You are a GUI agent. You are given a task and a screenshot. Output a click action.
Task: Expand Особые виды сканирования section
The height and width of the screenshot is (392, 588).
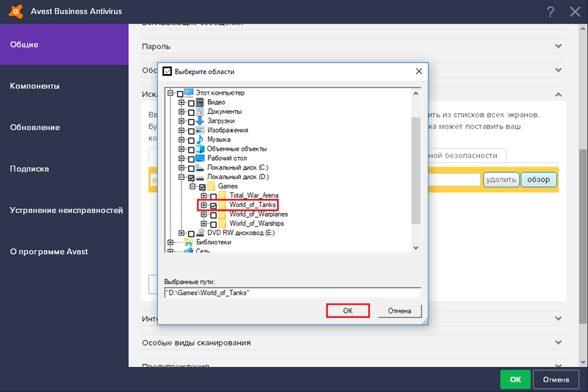(559, 343)
